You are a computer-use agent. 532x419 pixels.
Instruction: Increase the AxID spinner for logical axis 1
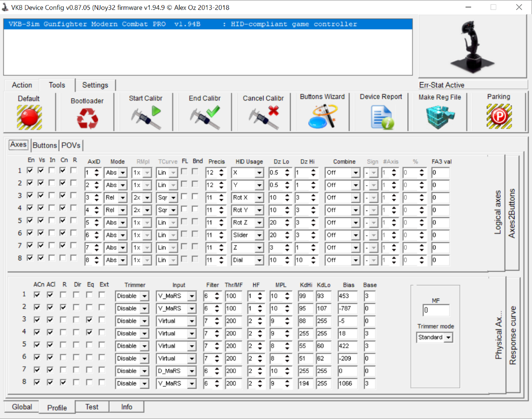pyautogui.click(x=96, y=170)
